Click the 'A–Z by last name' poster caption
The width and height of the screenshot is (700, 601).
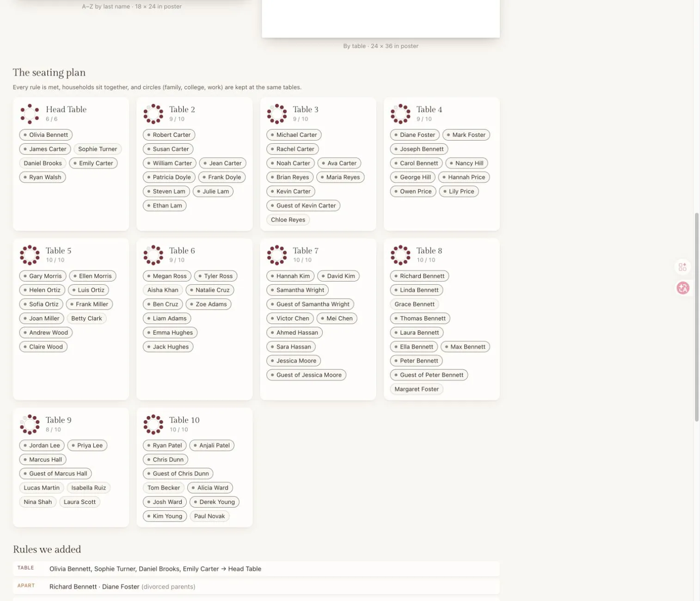click(x=132, y=7)
